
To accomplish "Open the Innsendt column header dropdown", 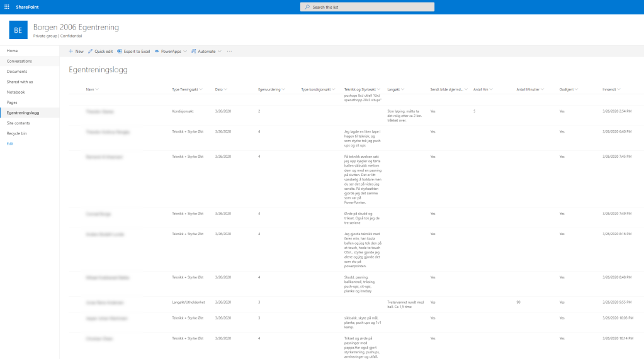I will [619, 89].
